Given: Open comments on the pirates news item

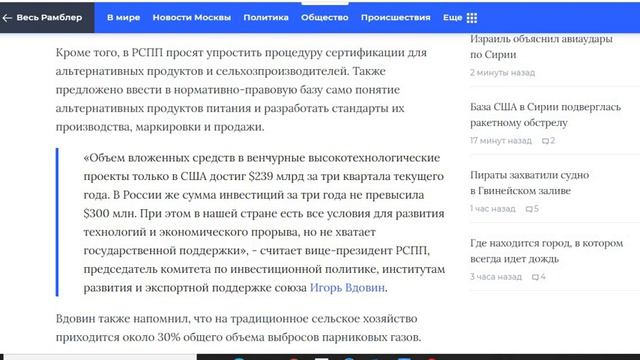Looking at the screenshot, I should coord(532,209).
